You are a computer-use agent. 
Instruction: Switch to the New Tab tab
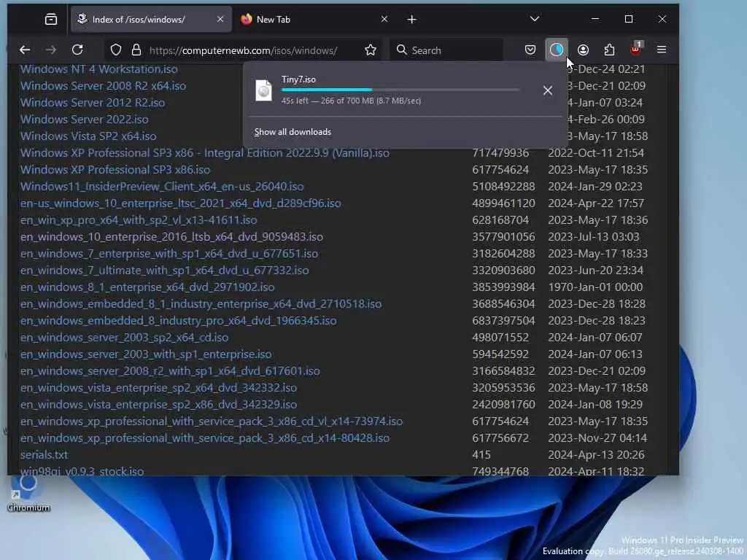(x=314, y=20)
